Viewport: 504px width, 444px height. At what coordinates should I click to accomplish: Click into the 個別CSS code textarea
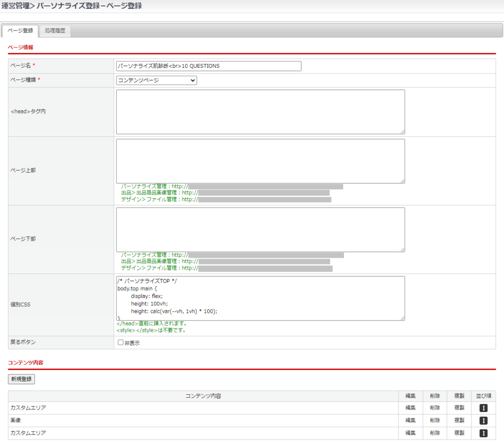[260, 298]
